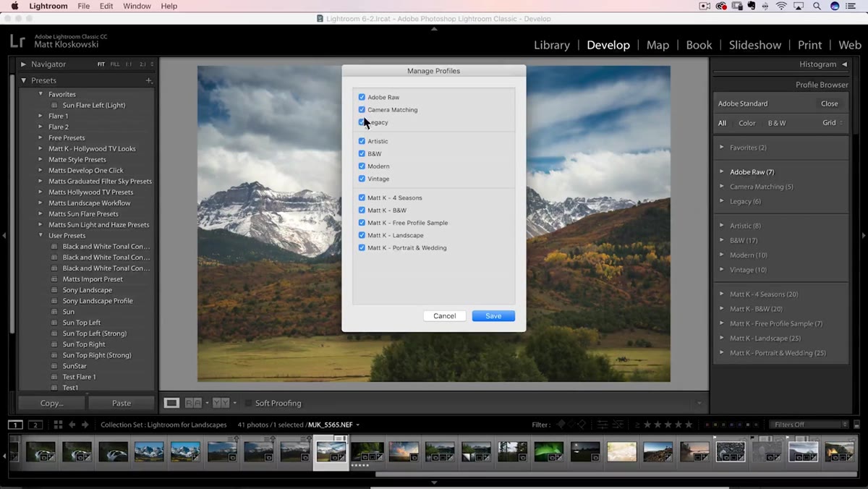Open the Filters Off dropdown
868x489 pixels.
808,425
